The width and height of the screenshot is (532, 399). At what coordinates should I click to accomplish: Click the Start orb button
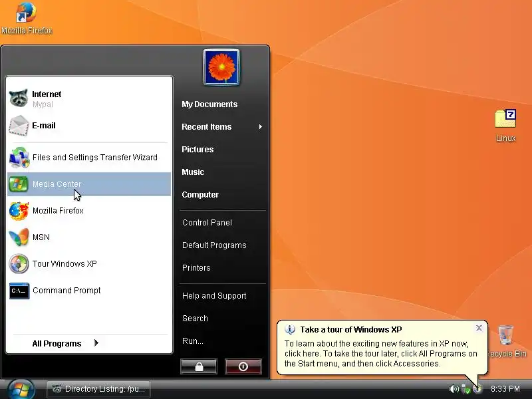(x=21, y=390)
